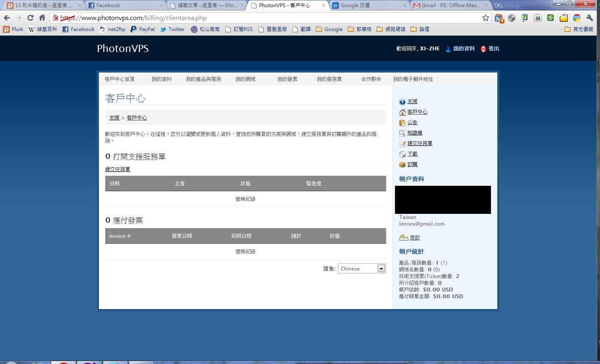Expand the 其他書籤 bookmarks folder

(x=579, y=29)
